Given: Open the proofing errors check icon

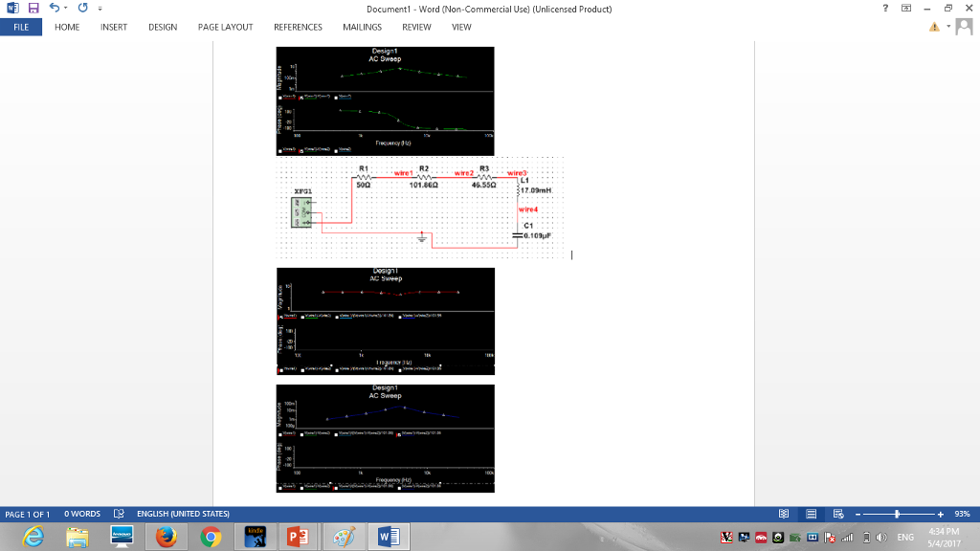Looking at the screenshot, I should tap(120, 514).
